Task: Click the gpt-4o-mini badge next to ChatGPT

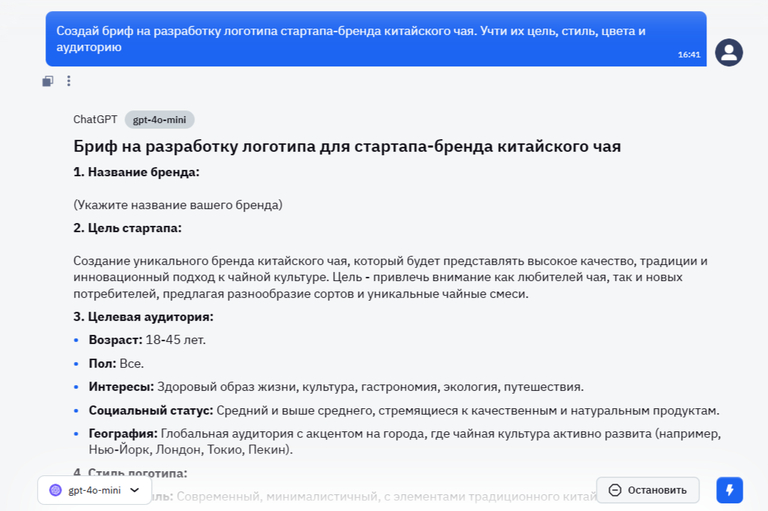Action: 159,120
